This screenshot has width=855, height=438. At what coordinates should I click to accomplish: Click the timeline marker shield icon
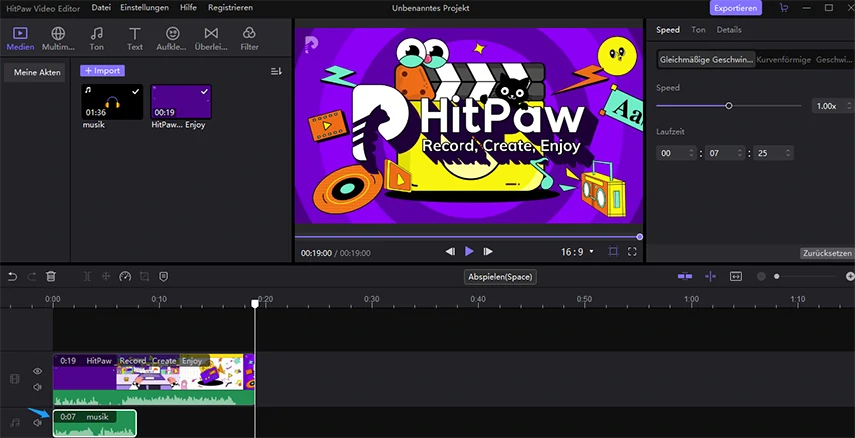(x=163, y=276)
